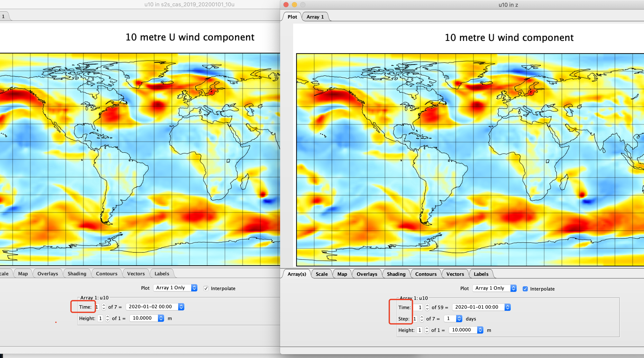The image size is (644, 358).
Task: Close the u10 in z window
Action: (x=286, y=4)
